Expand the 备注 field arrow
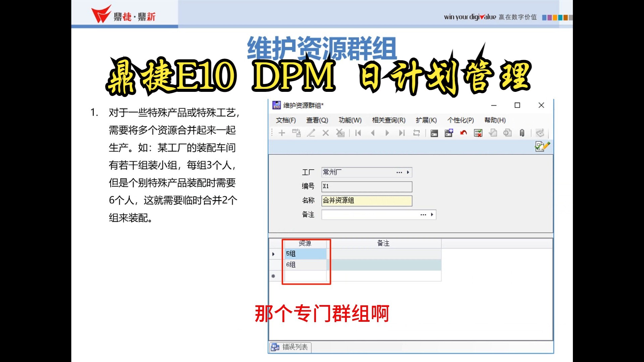644x362 pixels. point(432,215)
